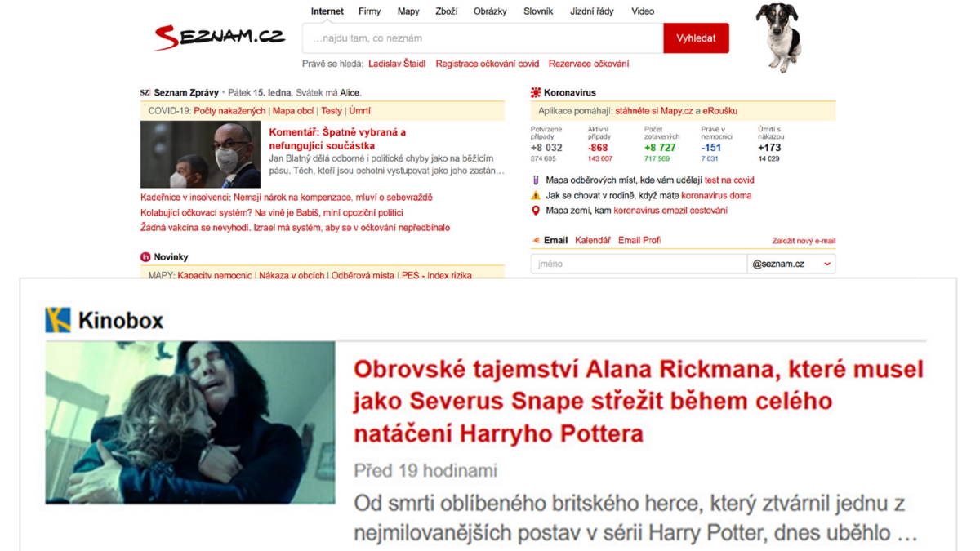Open the Koronavirus section heading
The image size is (980, 551).
tap(570, 93)
